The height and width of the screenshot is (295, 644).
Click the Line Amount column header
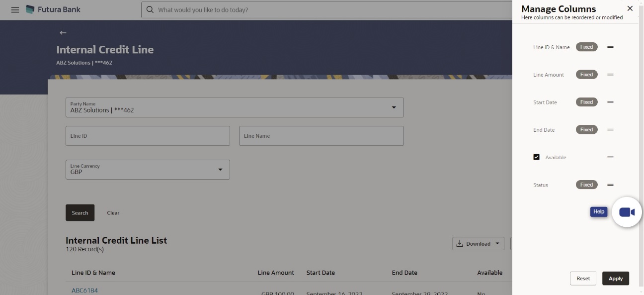click(x=276, y=273)
